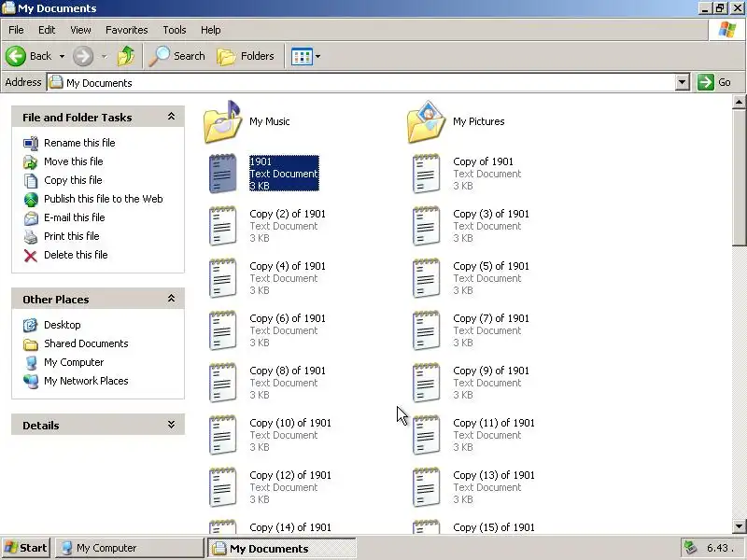Open the Forward history dropdown arrow
Screen dimensions: 747x560
104,57
